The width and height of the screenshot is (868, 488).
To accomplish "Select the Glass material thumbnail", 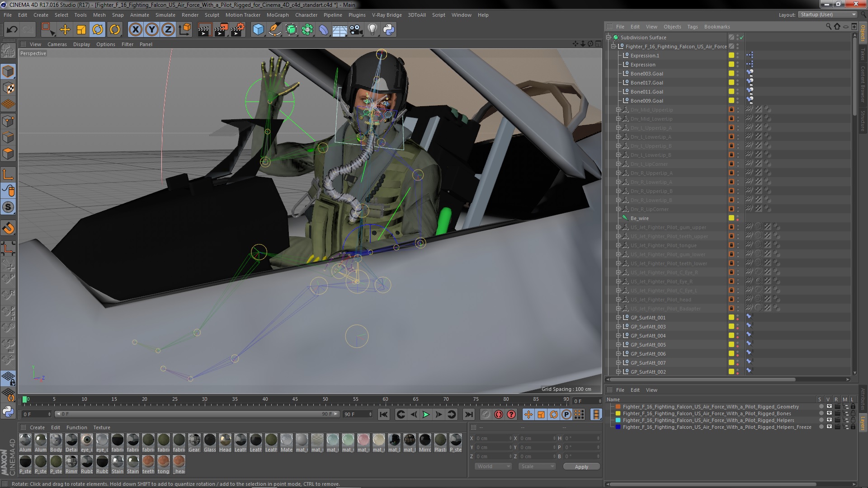I will pyautogui.click(x=210, y=442).
